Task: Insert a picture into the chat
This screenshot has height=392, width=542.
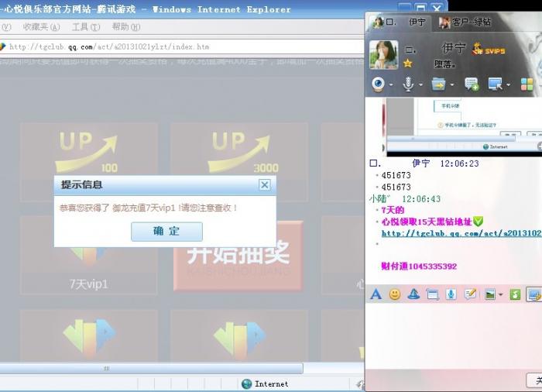Action: point(490,294)
